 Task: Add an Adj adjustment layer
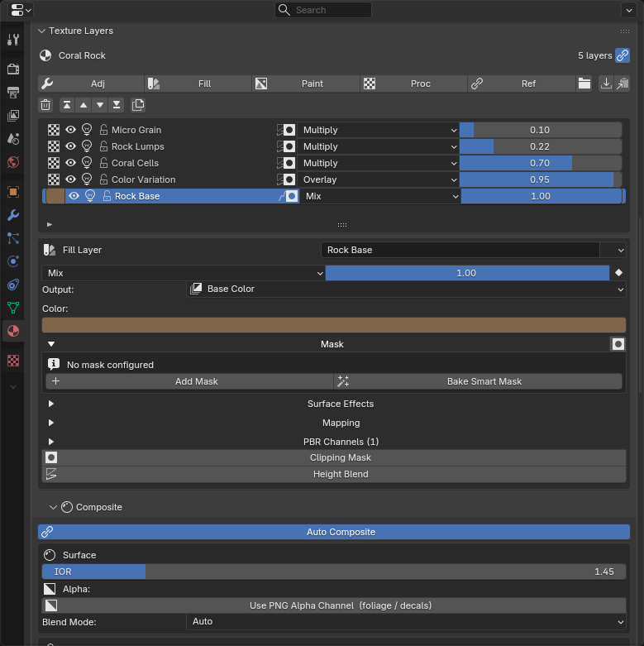click(91, 84)
